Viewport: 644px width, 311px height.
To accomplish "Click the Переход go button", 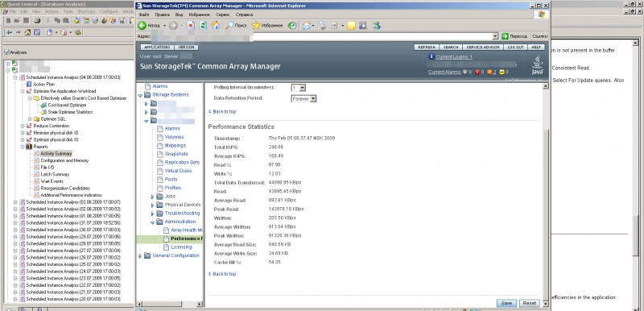I will point(514,36).
